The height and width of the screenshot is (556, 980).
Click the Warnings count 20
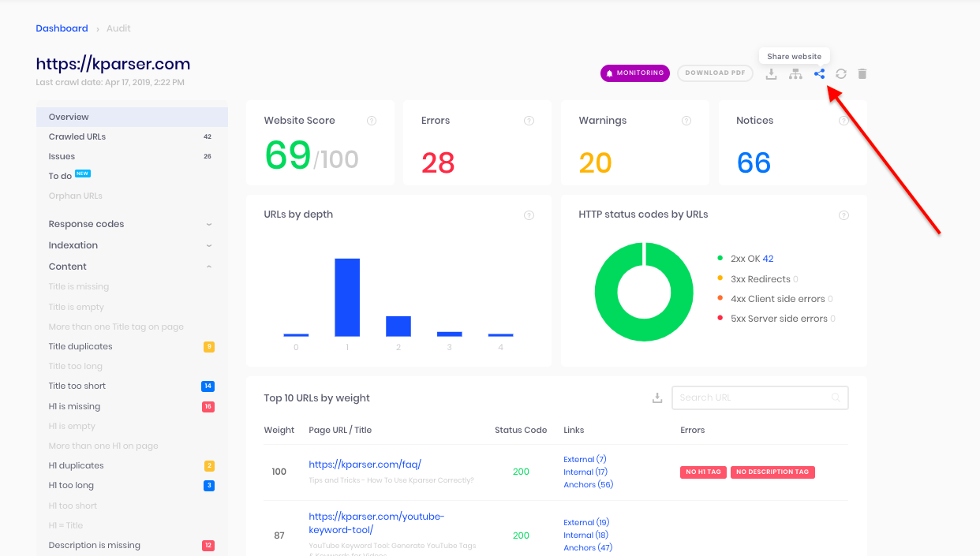pos(596,162)
